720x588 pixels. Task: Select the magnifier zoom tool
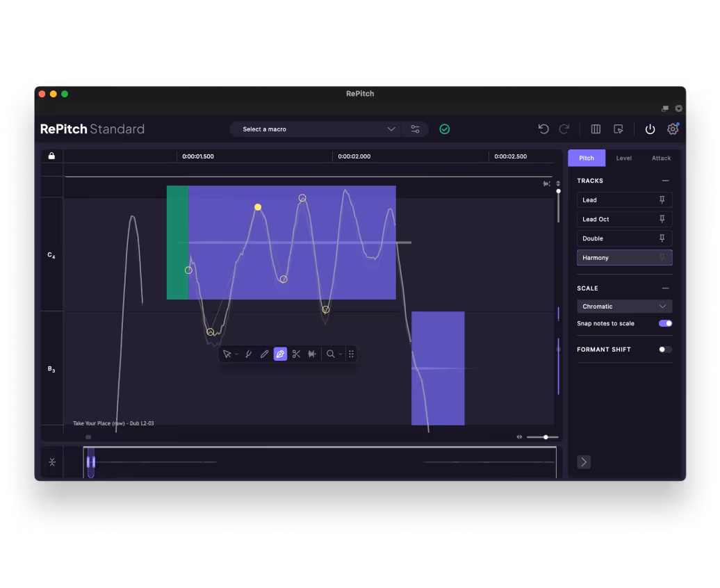click(x=331, y=354)
